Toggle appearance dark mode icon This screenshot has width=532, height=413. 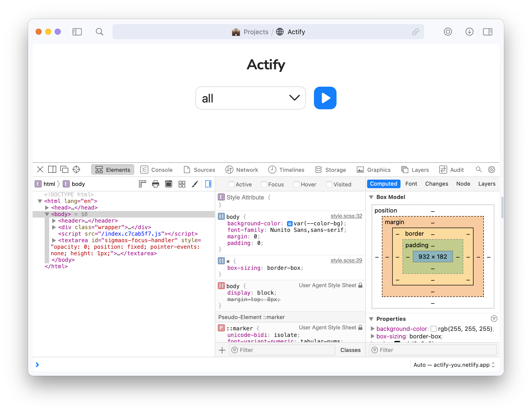coord(169,184)
